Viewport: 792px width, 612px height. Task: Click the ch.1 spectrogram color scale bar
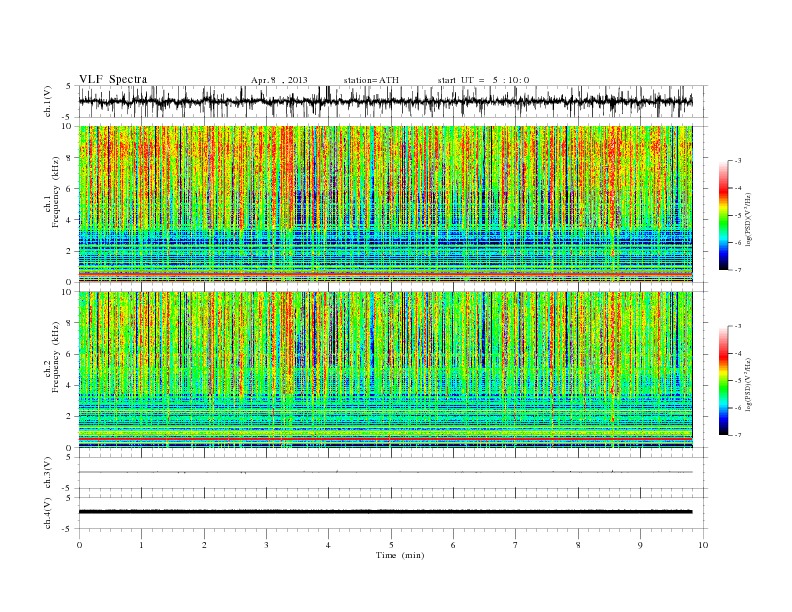723,216
